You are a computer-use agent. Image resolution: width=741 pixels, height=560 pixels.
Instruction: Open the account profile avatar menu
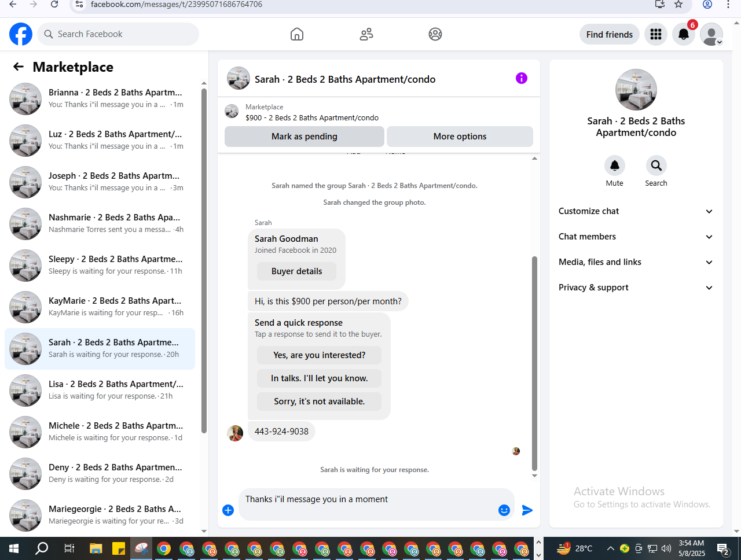coord(711,34)
